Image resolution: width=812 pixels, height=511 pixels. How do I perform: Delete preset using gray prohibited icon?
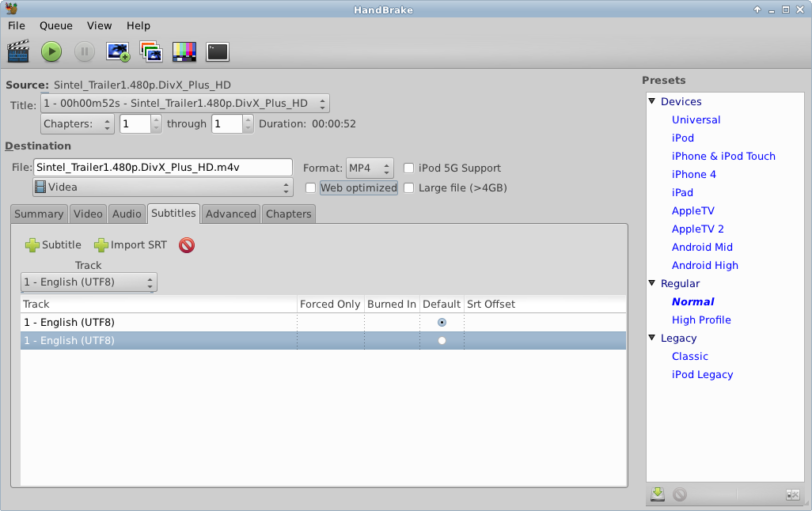(680, 494)
